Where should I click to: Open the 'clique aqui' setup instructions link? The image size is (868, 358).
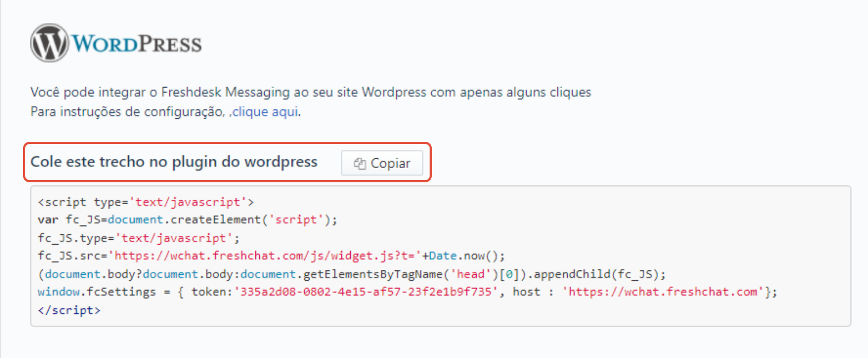click(265, 112)
